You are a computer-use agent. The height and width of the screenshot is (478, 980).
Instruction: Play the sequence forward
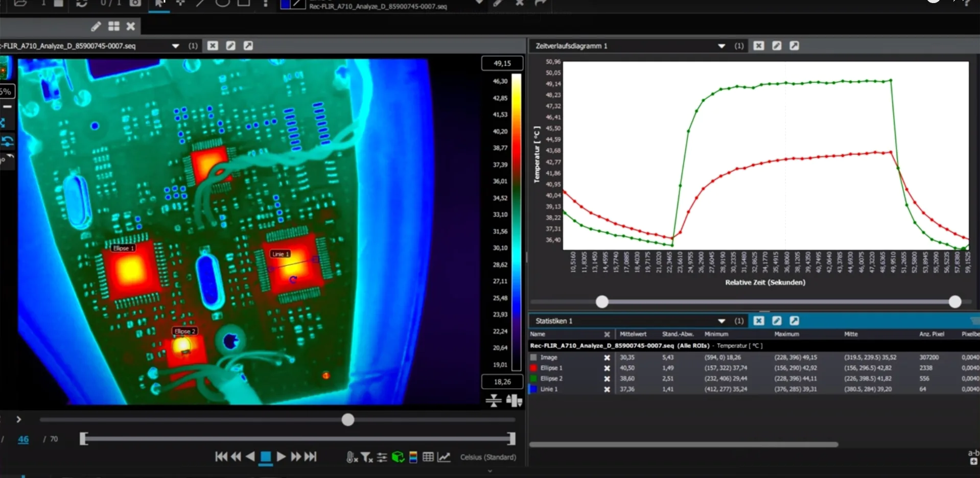point(281,457)
